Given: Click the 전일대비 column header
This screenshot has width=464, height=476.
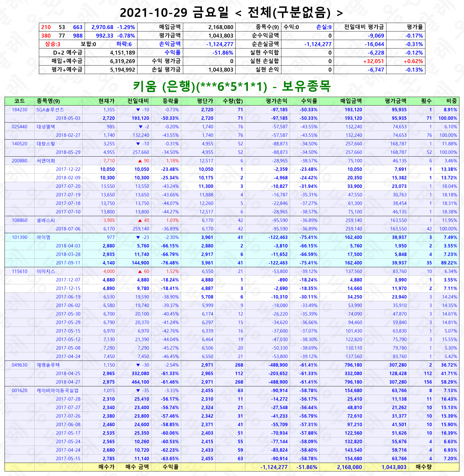Looking at the screenshot, I should point(138,101).
